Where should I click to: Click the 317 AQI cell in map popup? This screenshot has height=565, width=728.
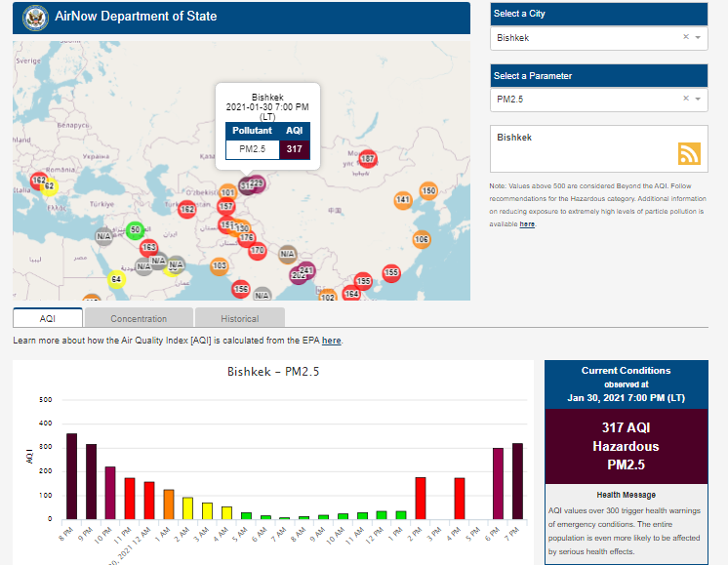[295, 149]
